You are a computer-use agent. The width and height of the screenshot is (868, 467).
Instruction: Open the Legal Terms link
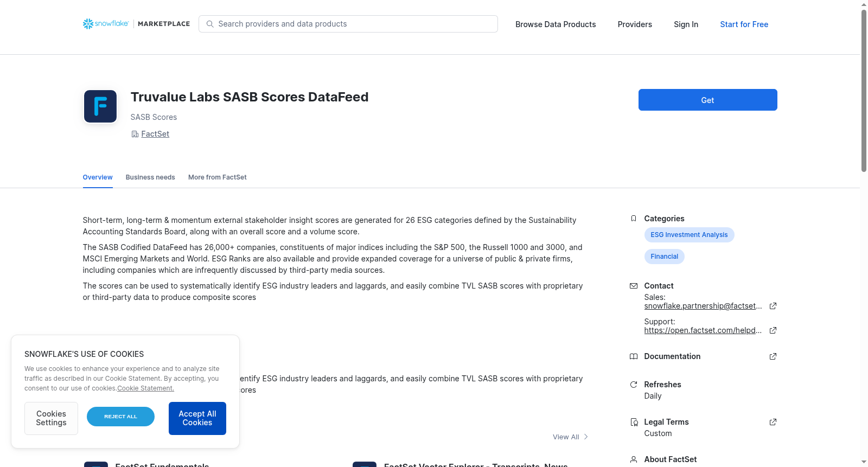click(x=666, y=422)
